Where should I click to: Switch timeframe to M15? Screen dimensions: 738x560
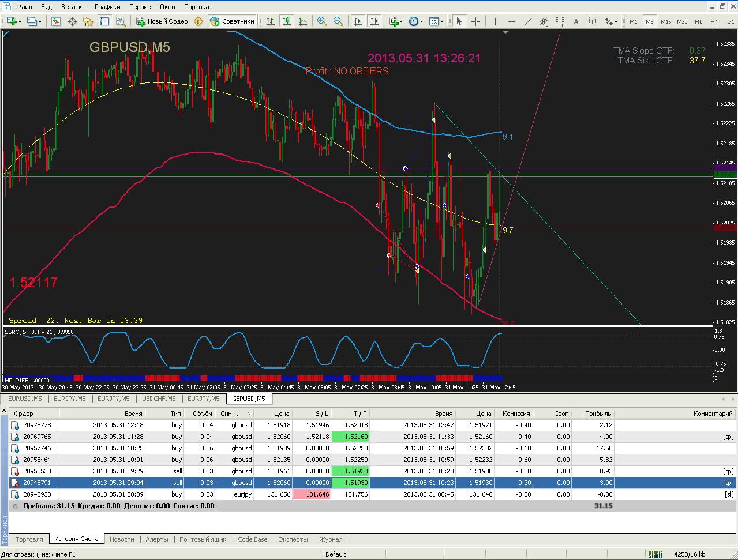coord(666,21)
